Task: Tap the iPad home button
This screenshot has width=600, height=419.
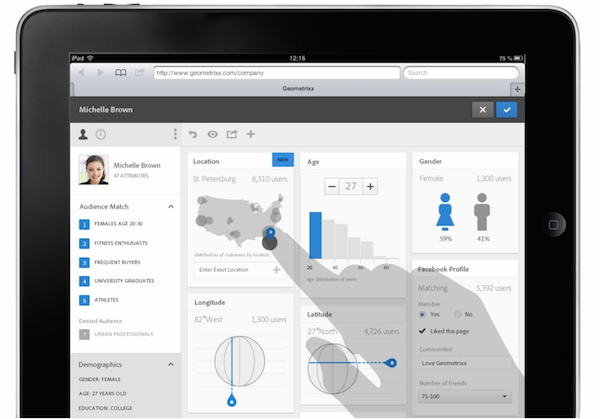Action: (x=553, y=225)
